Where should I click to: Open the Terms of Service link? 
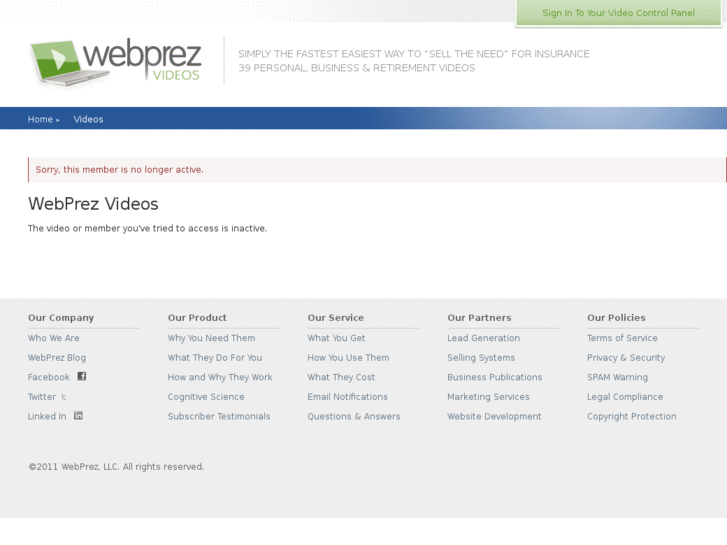coord(622,338)
